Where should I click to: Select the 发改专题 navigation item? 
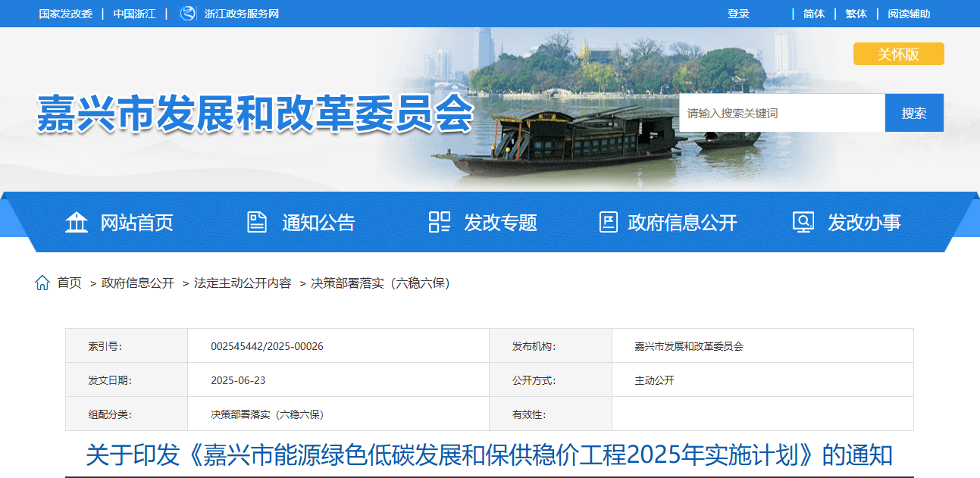(x=500, y=223)
